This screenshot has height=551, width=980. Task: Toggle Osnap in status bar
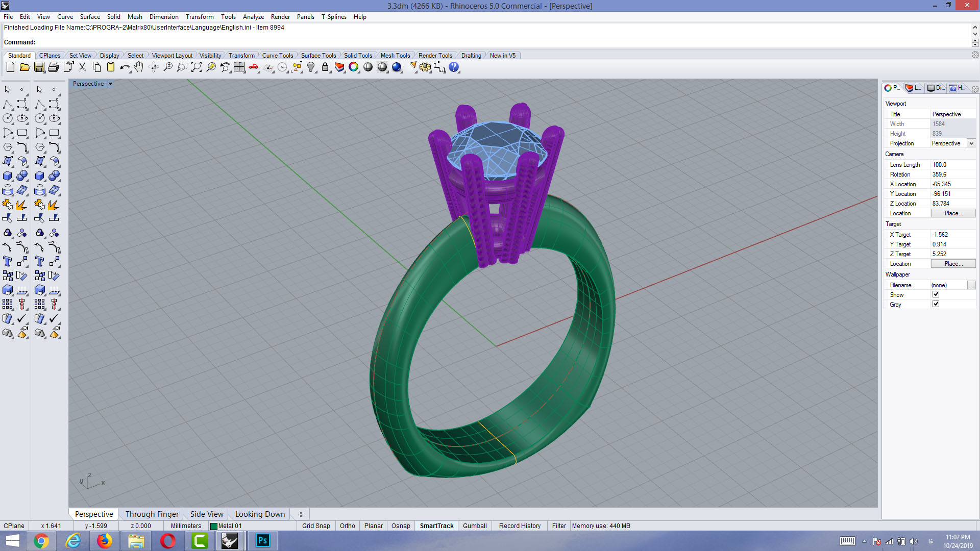click(401, 526)
